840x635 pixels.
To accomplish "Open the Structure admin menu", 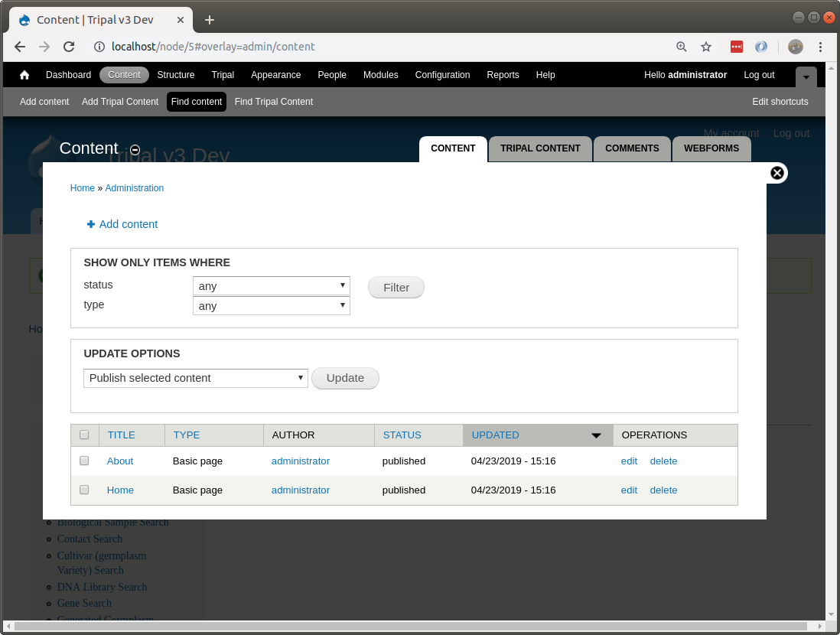I will (176, 75).
